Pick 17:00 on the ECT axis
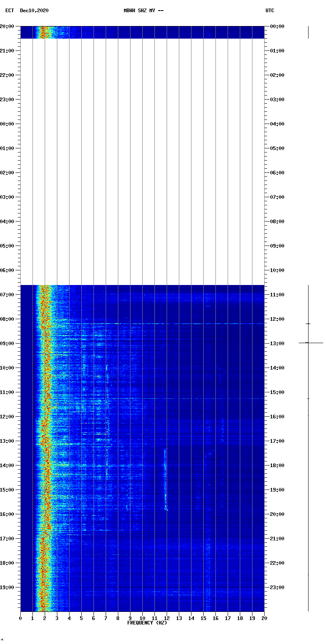This screenshot has height=644, width=326. [x=8, y=539]
